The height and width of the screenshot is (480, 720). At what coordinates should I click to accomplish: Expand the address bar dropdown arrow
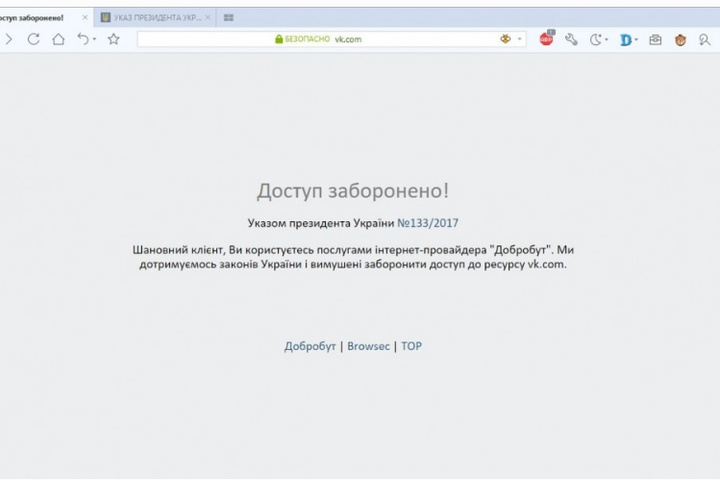click(521, 39)
